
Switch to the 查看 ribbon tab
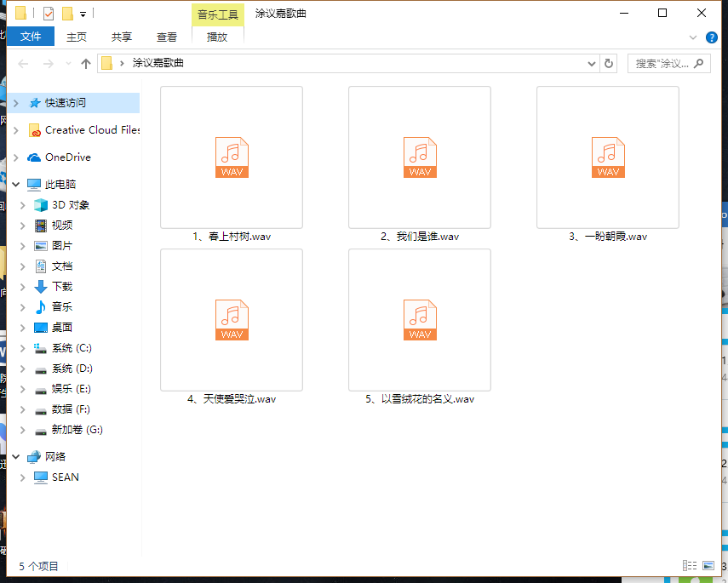pyautogui.click(x=167, y=37)
